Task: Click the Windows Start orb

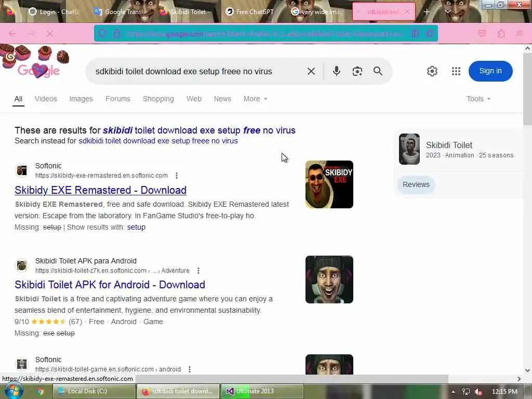Action: 14,391
